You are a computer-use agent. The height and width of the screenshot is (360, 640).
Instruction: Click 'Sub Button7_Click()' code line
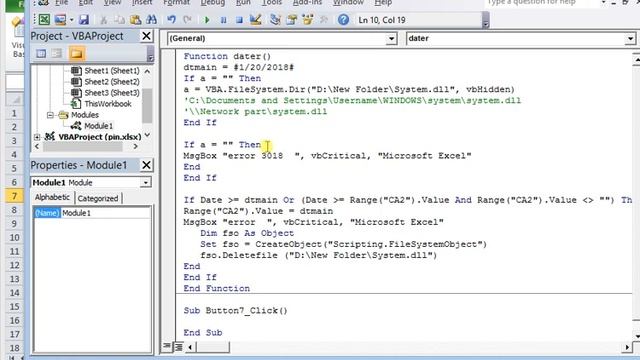pos(236,310)
